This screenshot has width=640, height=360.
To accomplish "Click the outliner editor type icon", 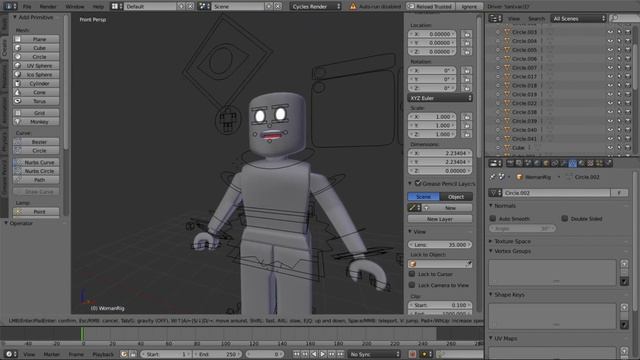I will [x=495, y=19].
